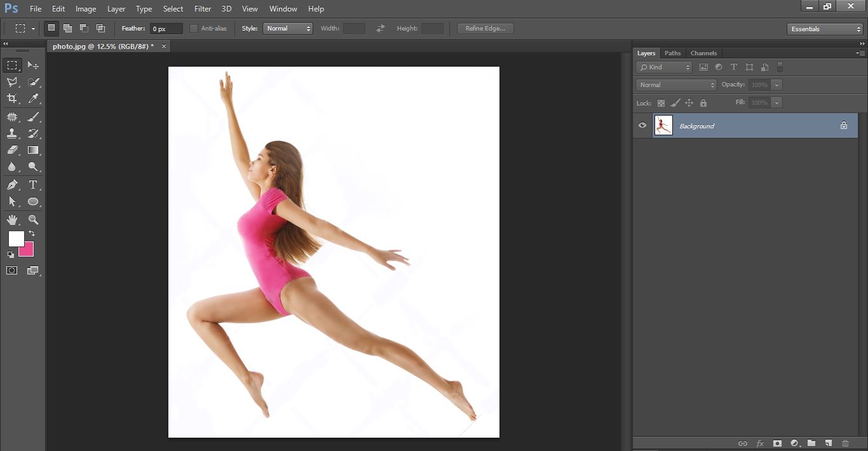868x451 pixels.
Task: Toggle Quick Mask mode
Action: (x=12, y=271)
